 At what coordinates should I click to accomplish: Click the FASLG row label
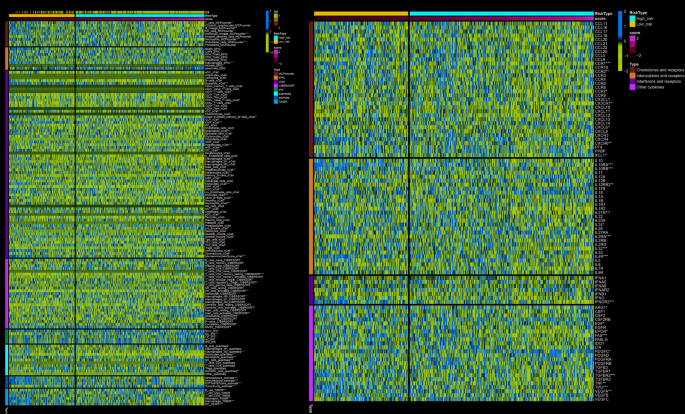(x=601, y=339)
